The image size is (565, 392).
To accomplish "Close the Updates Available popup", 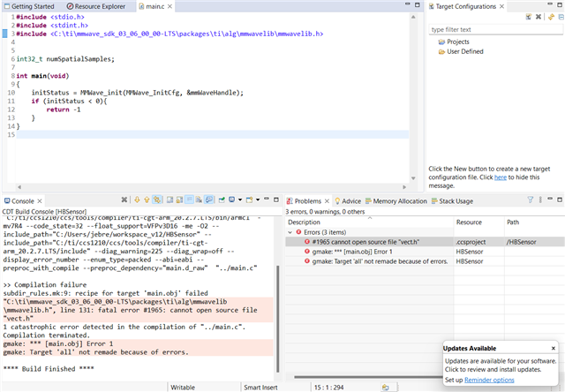I will click(554, 348).
